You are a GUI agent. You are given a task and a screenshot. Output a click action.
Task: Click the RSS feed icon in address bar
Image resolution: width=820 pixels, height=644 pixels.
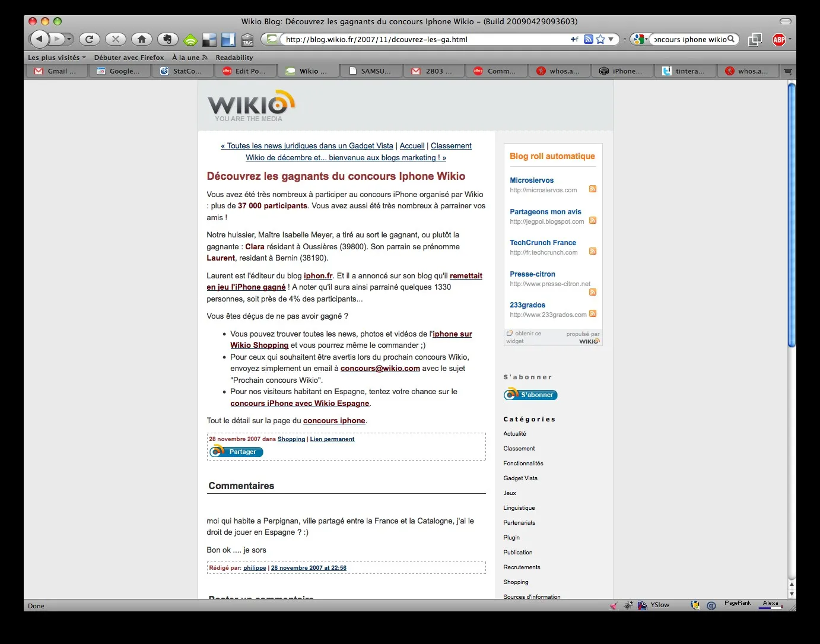[589, 39]
